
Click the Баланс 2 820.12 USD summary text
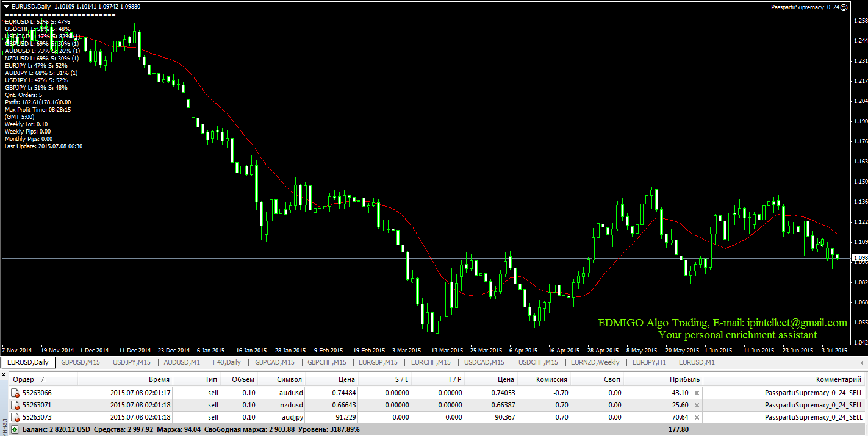click(56, 429)
